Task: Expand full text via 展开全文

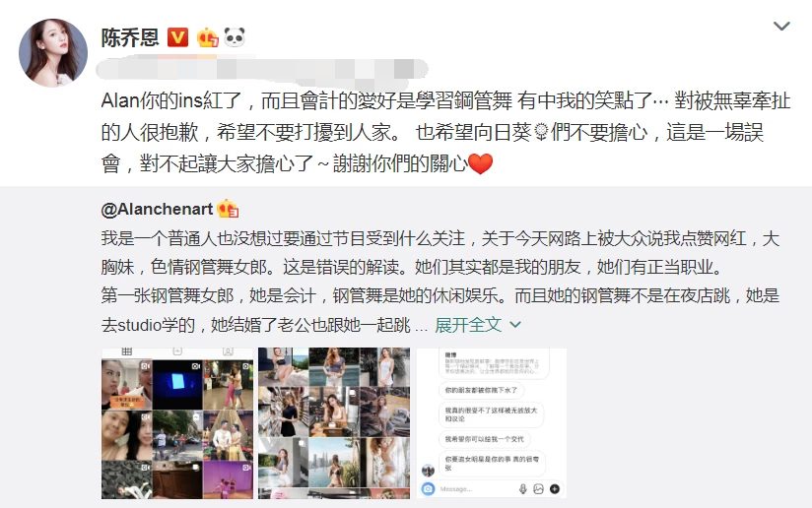Action: click(468, 325)
